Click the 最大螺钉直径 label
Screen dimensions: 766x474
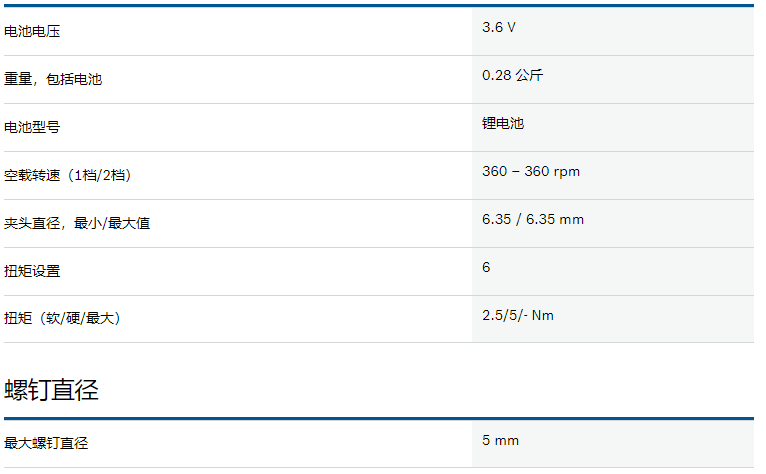coord(46,443)
